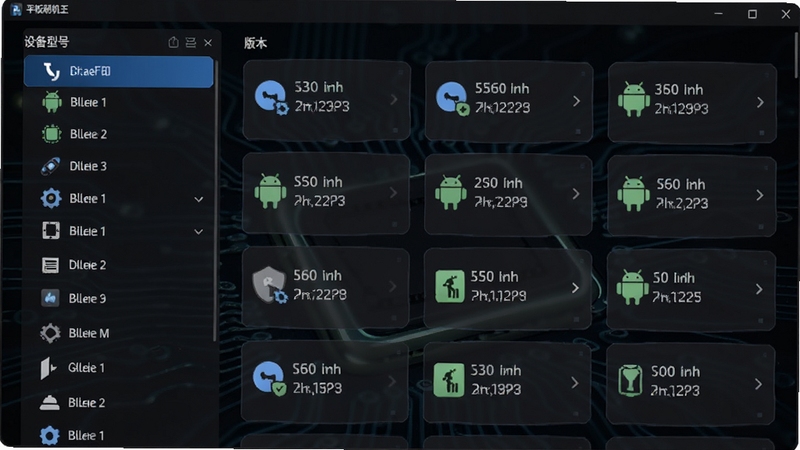This screenshot has width=800, height=450.
Task: Click the Android icon on the 360 inh card
Action: (634, 99)
